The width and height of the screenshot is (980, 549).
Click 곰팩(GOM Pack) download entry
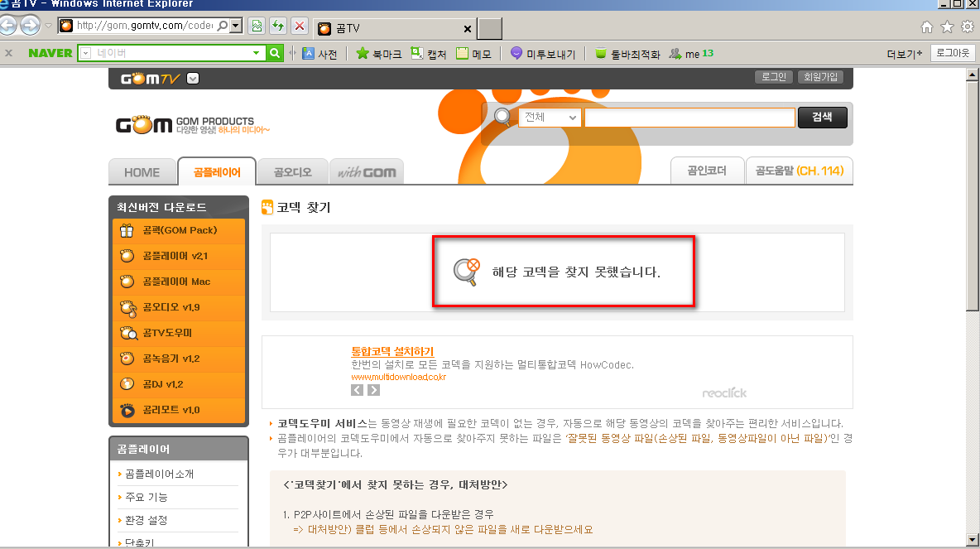(179, 231)
